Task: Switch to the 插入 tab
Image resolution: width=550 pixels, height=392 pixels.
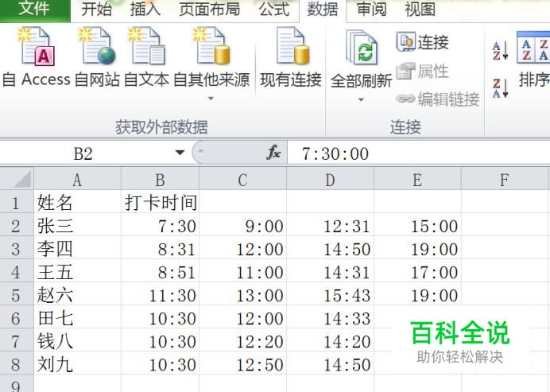Action: point(145,9)
